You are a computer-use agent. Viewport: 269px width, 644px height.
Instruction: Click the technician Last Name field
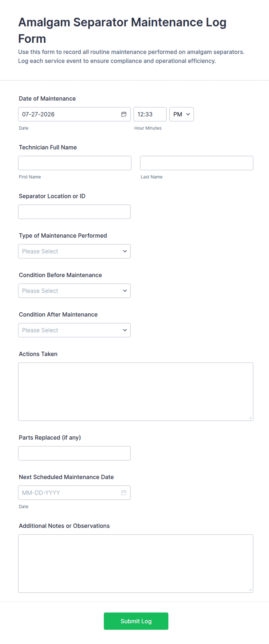197,163
